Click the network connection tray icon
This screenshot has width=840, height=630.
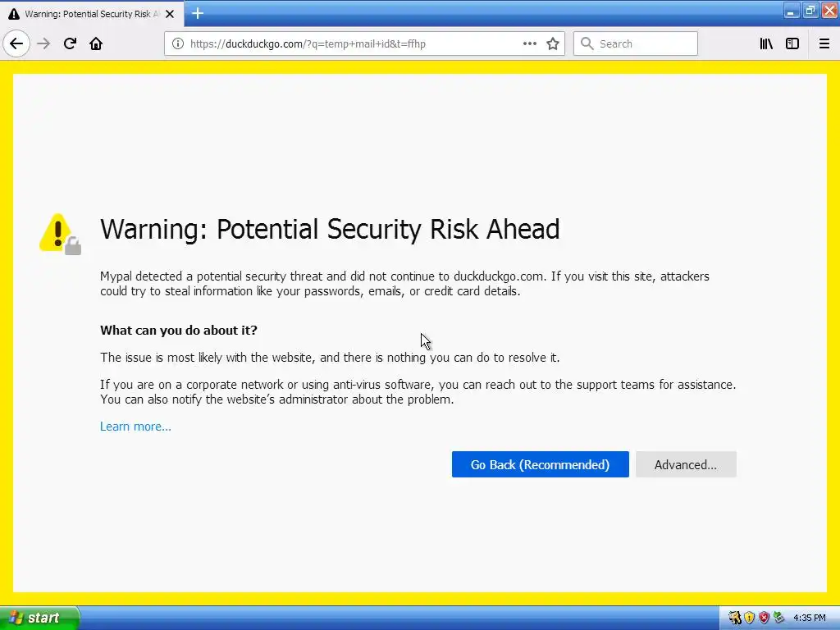pyautogui.click(x=779, y=618)
